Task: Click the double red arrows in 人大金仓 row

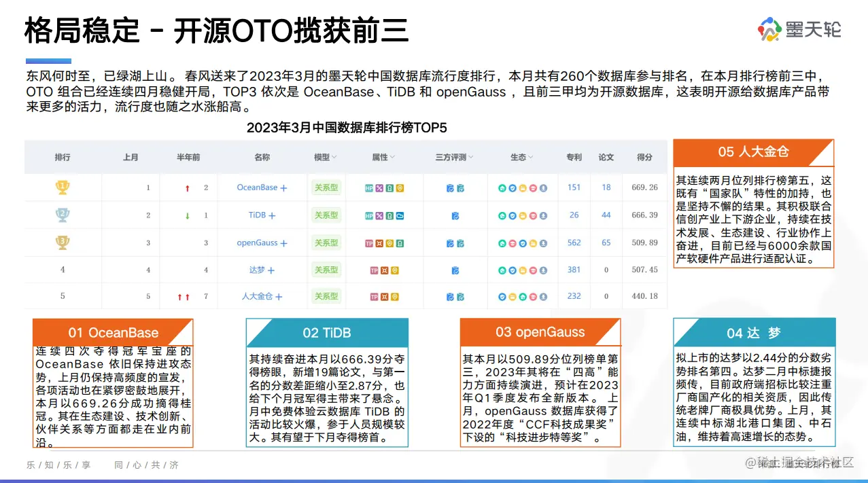Action: 184,298
